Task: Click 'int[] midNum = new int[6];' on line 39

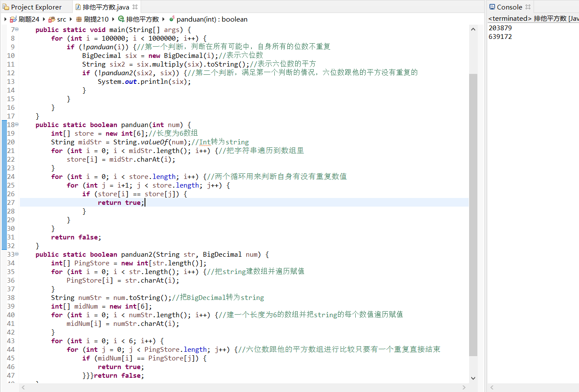Action: pyautogui.click(x=102, y=306)
